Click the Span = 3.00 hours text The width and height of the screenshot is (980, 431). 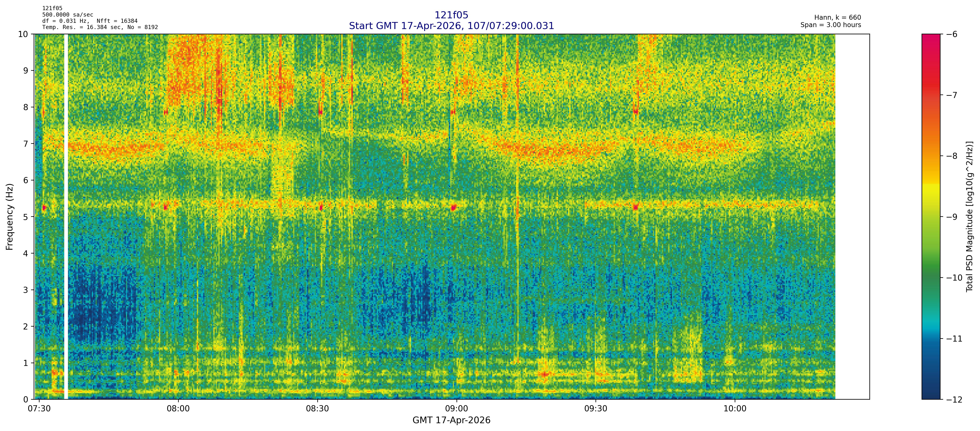pos(830,25)
